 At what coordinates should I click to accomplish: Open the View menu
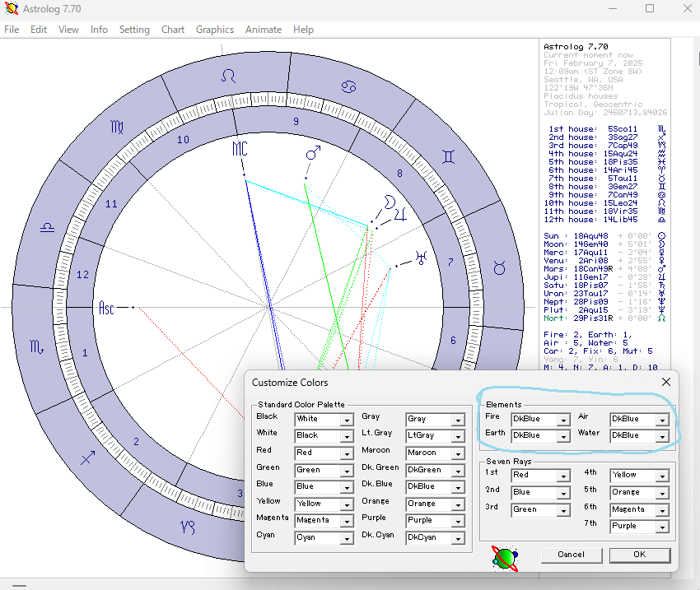coord(68,30)
